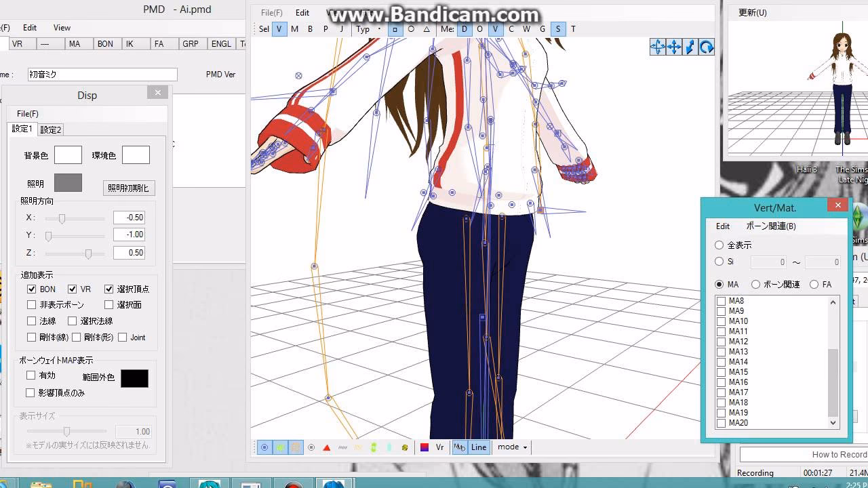Screen dimensions: 868x488
Task: Open the View menu in PMD window
Action: coord(62,28)
